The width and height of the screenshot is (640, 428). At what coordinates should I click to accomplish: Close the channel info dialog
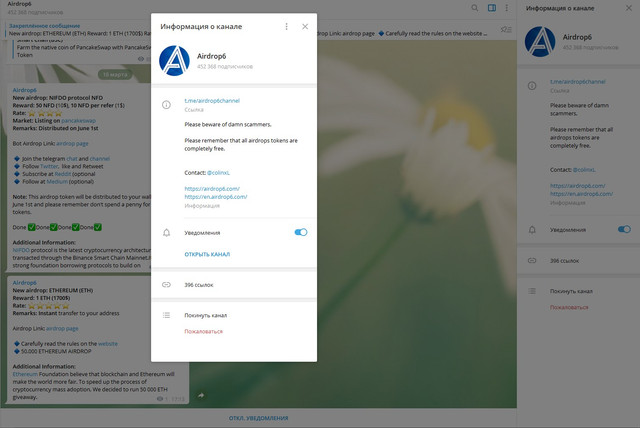tap(305, 27)
